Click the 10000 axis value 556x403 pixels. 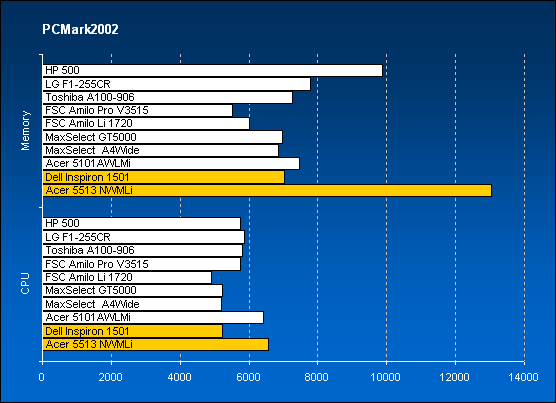(x=385, y=377)
